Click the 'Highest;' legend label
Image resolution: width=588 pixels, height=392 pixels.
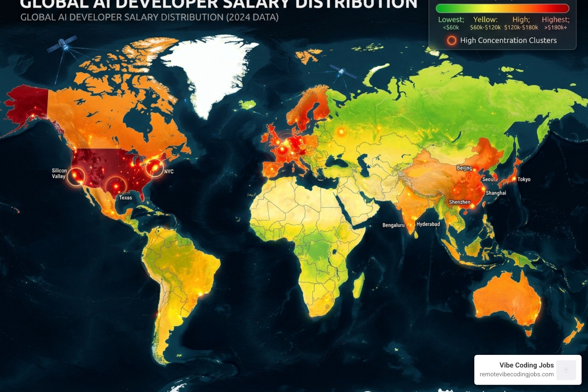tap(555, 20)
